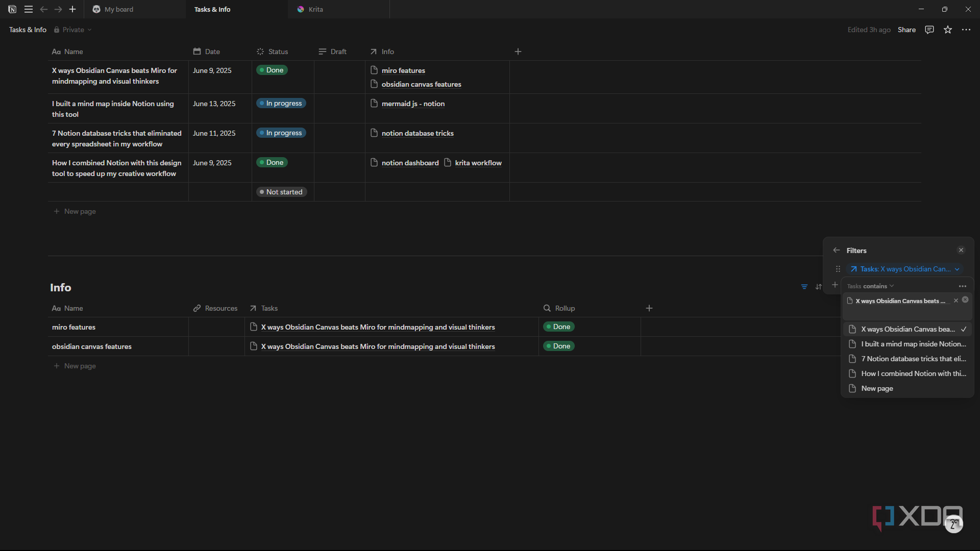The image size is (980, 551).
Task: Open the comments panel icon
Action: (929, 30)
